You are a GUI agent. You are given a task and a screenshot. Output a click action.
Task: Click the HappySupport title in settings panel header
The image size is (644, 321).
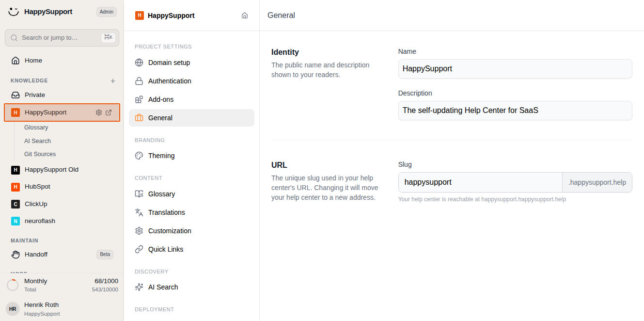coord(171,16)
